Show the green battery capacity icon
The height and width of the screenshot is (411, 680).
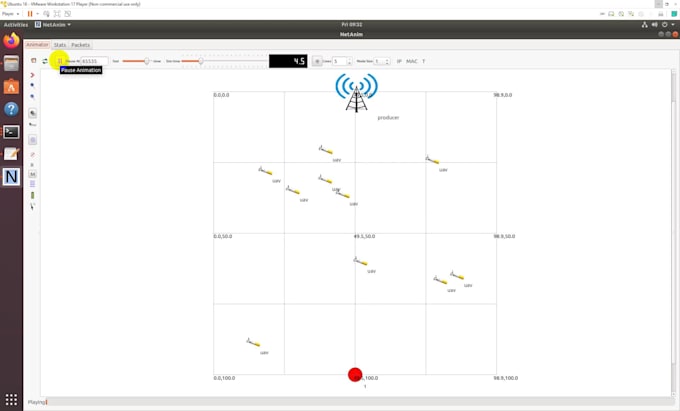tap(33, 196)
